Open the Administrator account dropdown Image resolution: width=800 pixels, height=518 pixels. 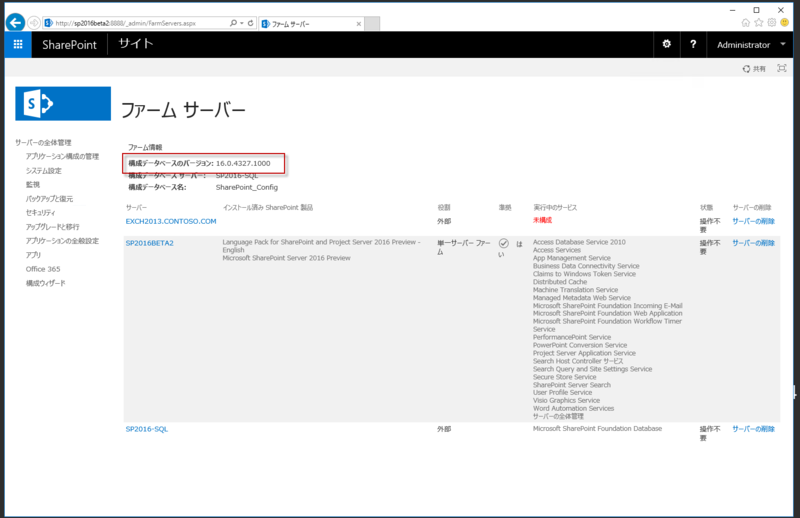coord(750,45)
